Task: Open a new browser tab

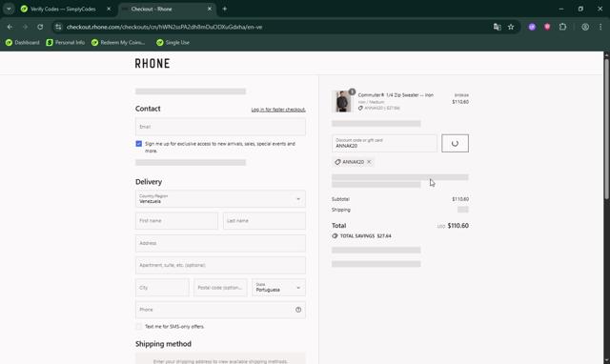Action: tap(225, 9)
